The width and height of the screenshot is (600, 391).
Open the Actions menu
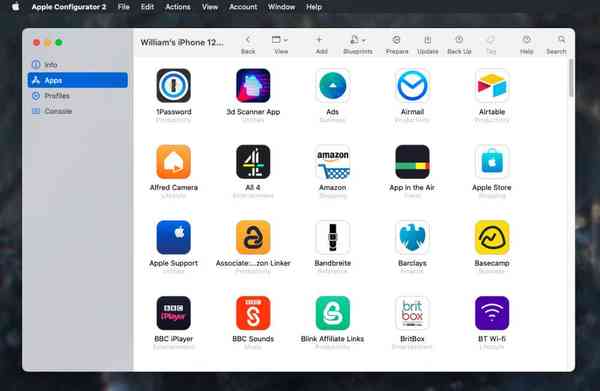coord(178,7)
